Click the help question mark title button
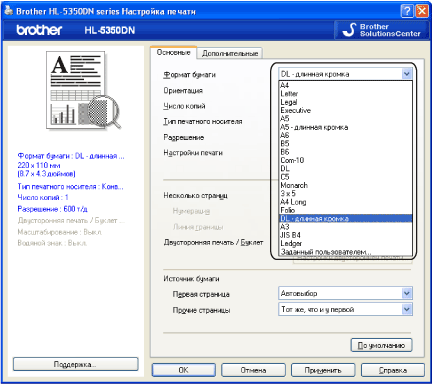 coord(407,11)
